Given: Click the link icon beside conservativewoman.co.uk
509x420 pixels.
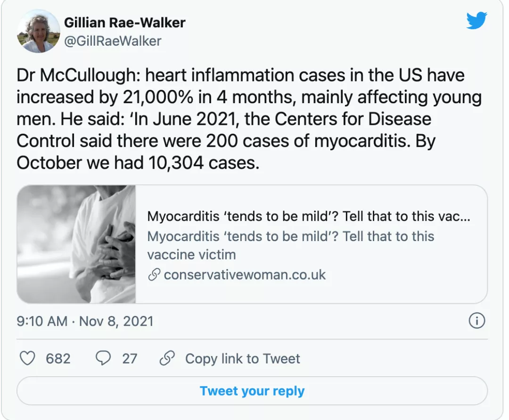Looking at the screenshot, I should pyautogui.click(x=154, y=275).
